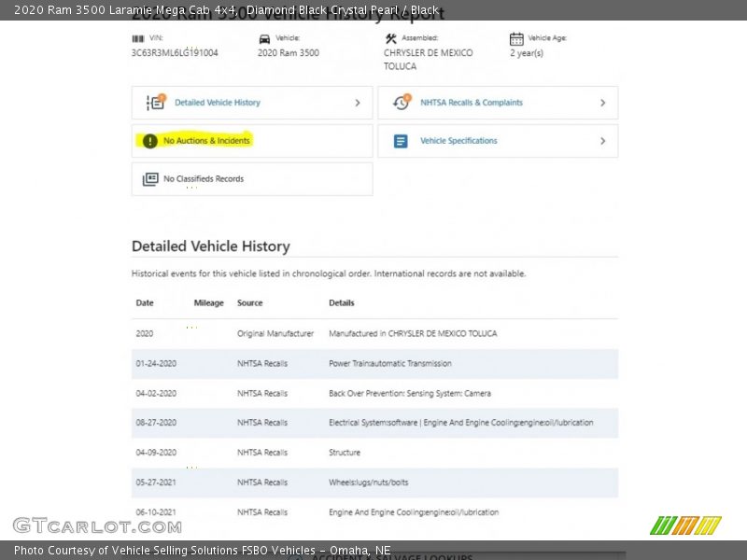The width and height of the screenshot is (747, 560).
Task: Expand Detailed Vehicle History with its chevron
Action: [x=357, y=103]
